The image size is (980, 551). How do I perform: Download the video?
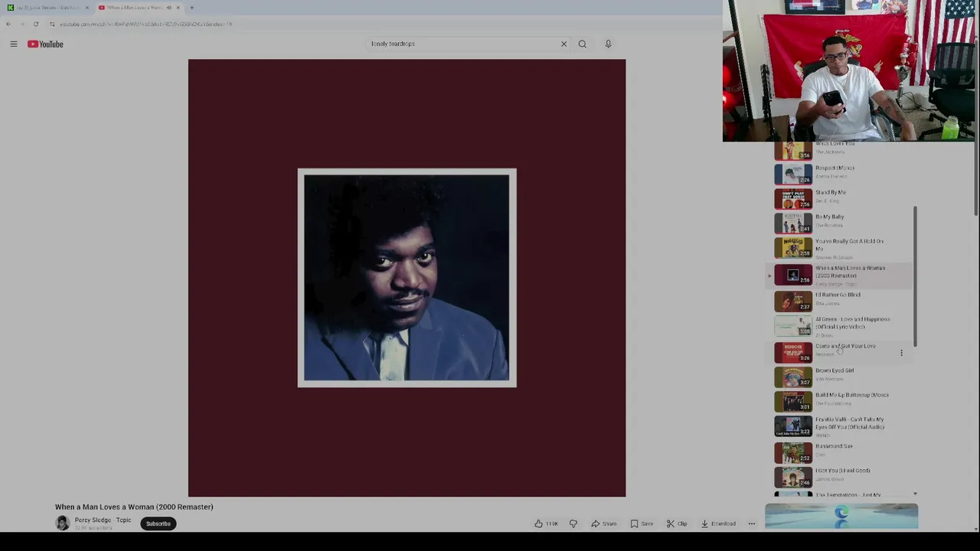[x=718, y=523]
